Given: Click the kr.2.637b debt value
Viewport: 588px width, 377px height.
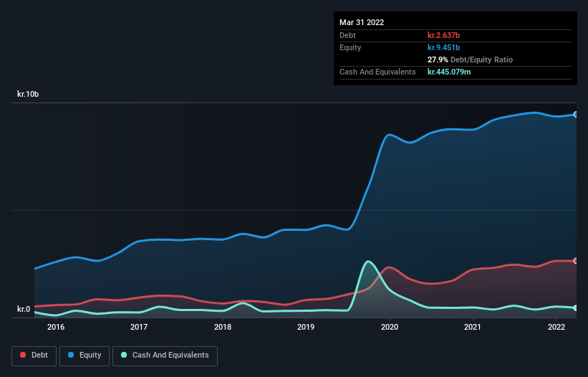Looking at the screenshot, I should coord(443,35).
